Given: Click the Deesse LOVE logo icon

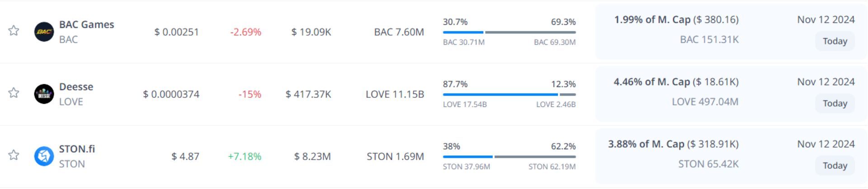Looking at the screenshot, I should (x=44, y=94).
